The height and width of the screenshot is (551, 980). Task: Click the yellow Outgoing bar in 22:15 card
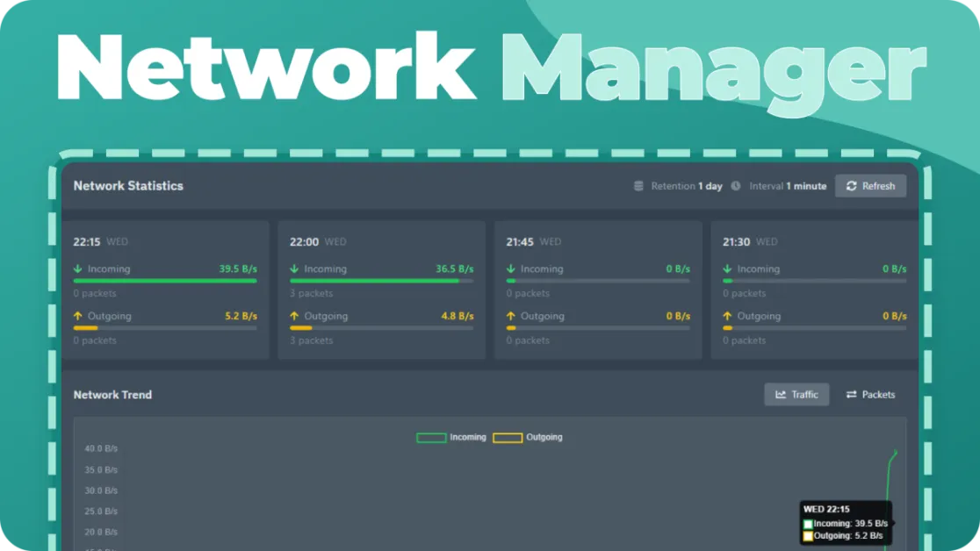[86, 328]
